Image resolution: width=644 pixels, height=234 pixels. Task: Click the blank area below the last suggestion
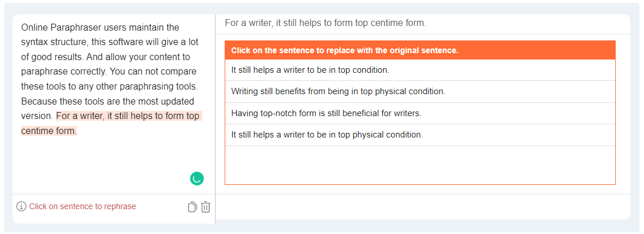(420, 165)
